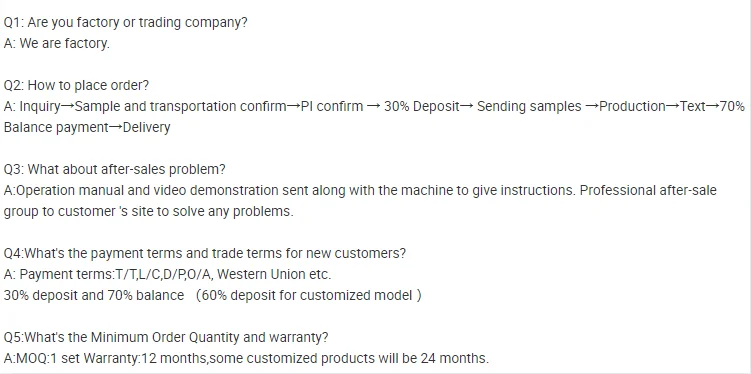Click the "Sending samples" step text

coord(529,106)
